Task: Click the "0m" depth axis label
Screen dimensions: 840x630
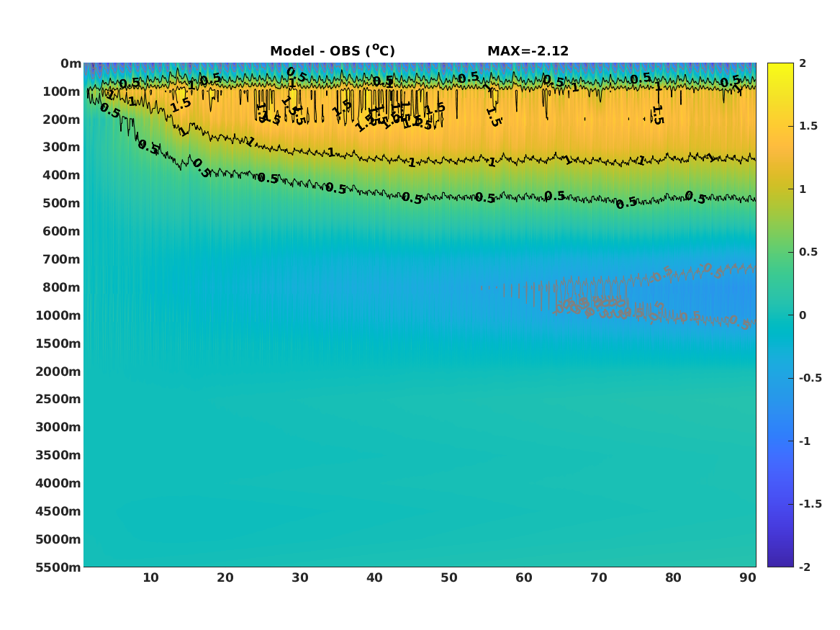Action: (x=71, y=64)
